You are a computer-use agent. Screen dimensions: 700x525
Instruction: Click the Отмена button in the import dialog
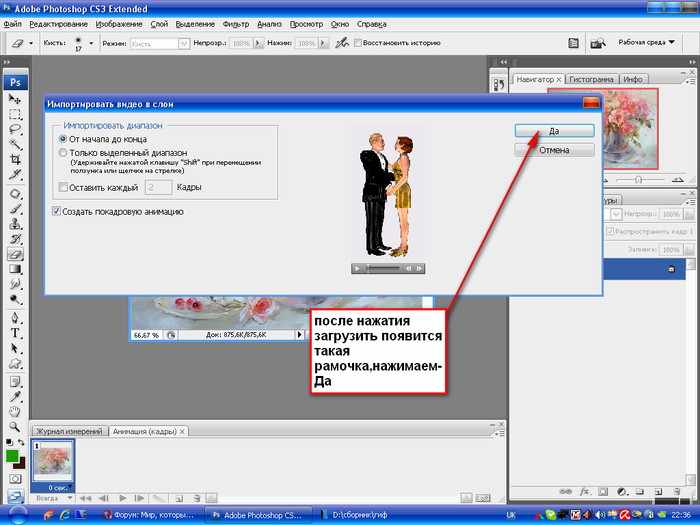[554, 150]
